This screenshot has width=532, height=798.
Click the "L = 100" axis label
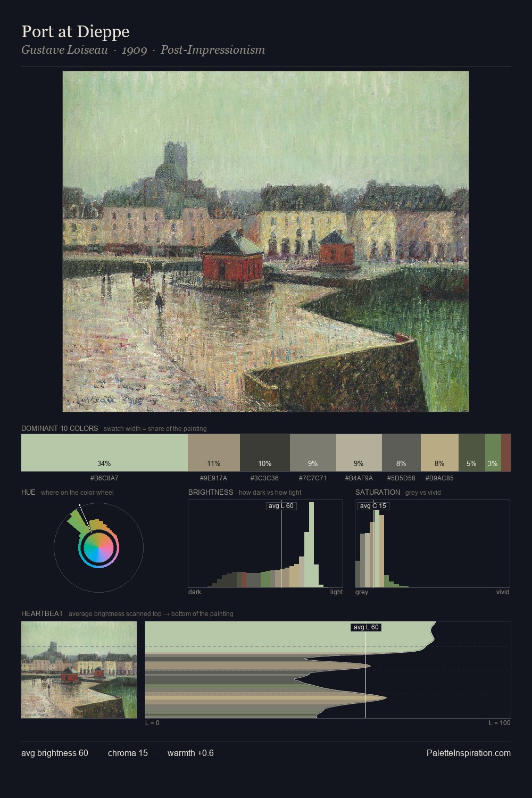click(x=500, y=723)
